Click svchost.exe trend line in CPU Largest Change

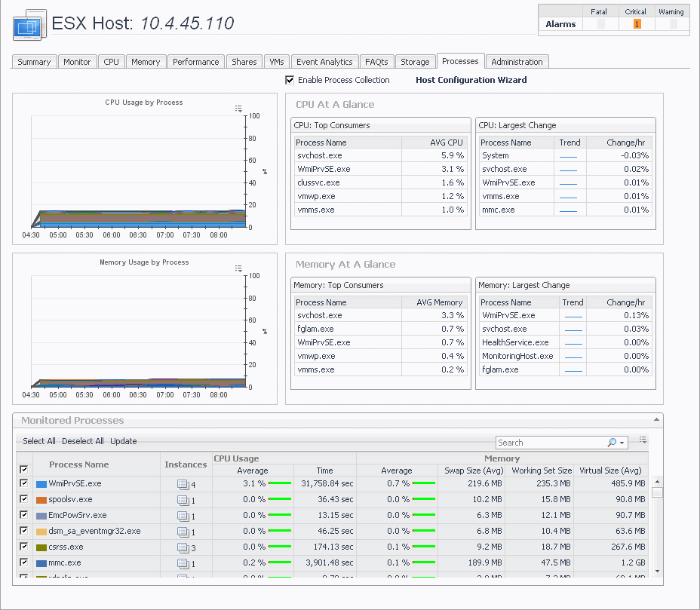pyautogui.click(x=568, y=170)
